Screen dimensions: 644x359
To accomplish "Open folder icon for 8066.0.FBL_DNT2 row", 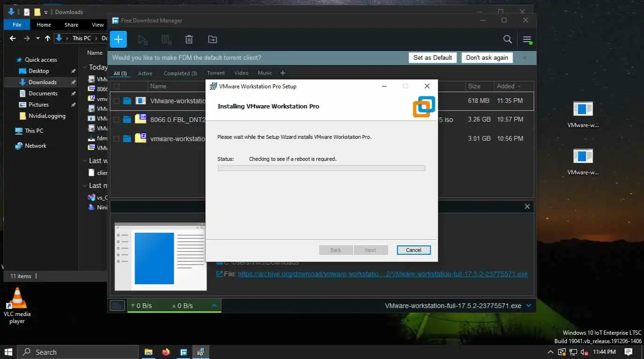I will coord(127,120).
